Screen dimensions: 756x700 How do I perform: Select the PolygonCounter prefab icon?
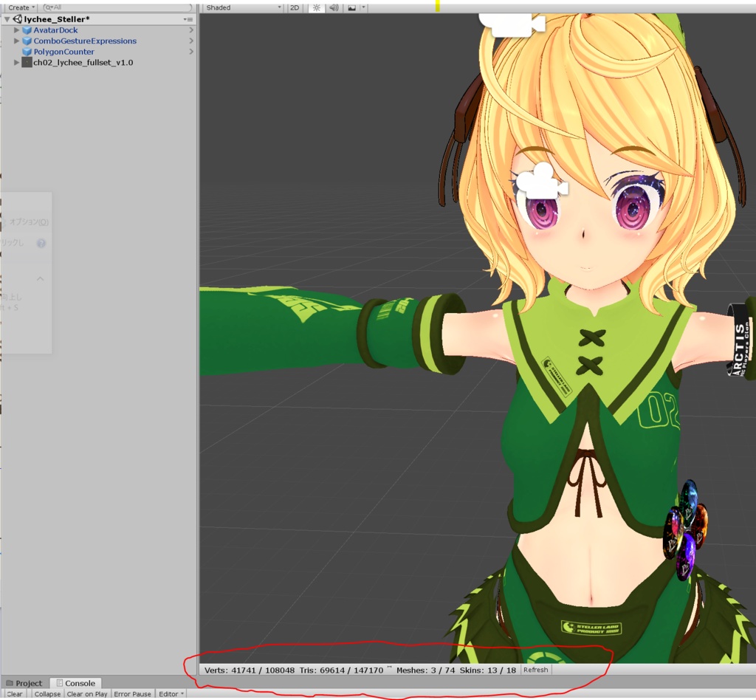pyautogui.click(x=27, y=52)
